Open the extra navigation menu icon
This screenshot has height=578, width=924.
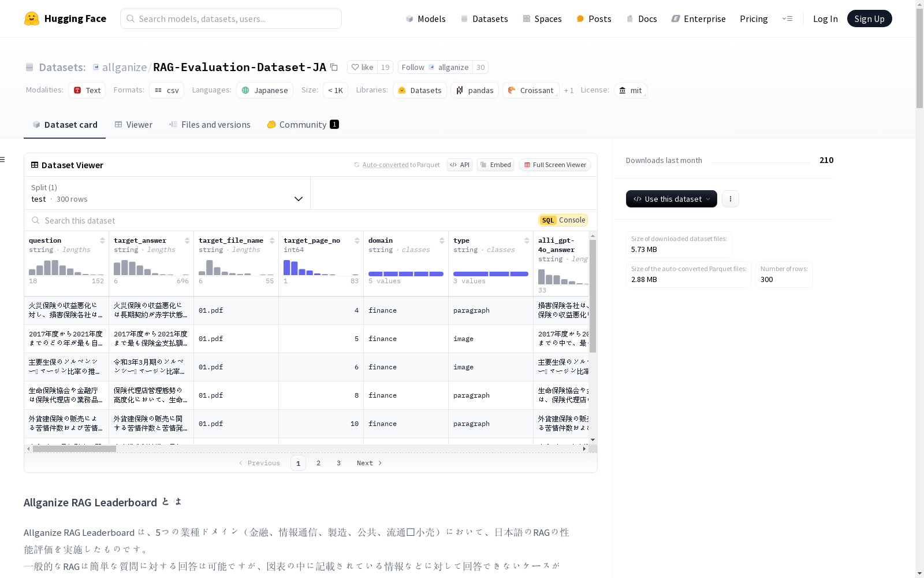point(787,18)
